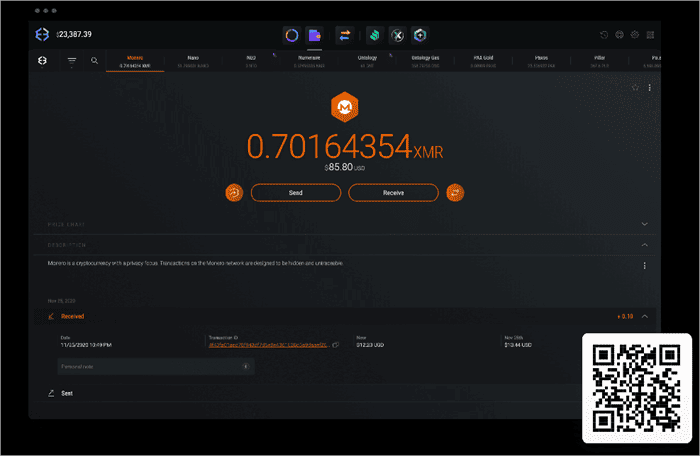Collapse the Received transaction details

pos(645,316)
